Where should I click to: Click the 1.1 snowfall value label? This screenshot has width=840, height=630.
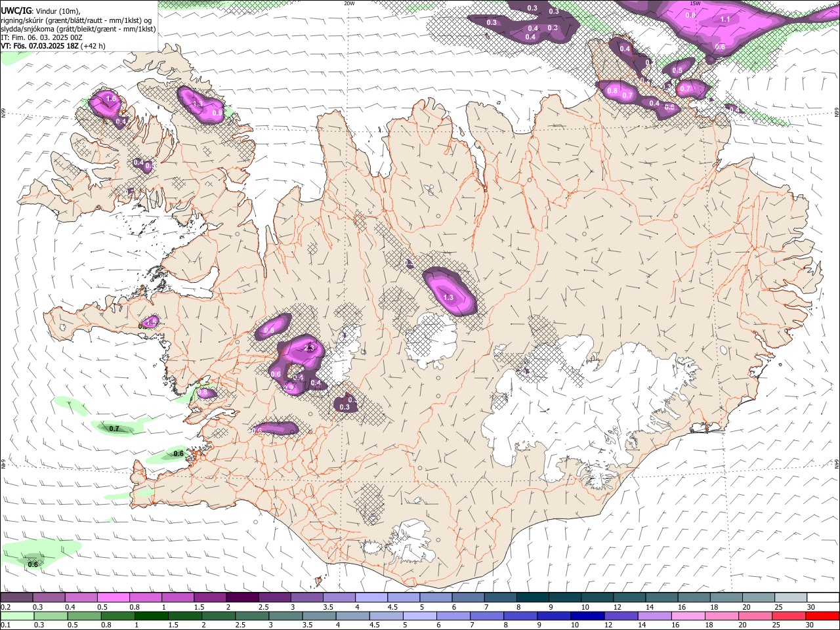[x=725, y=20]
